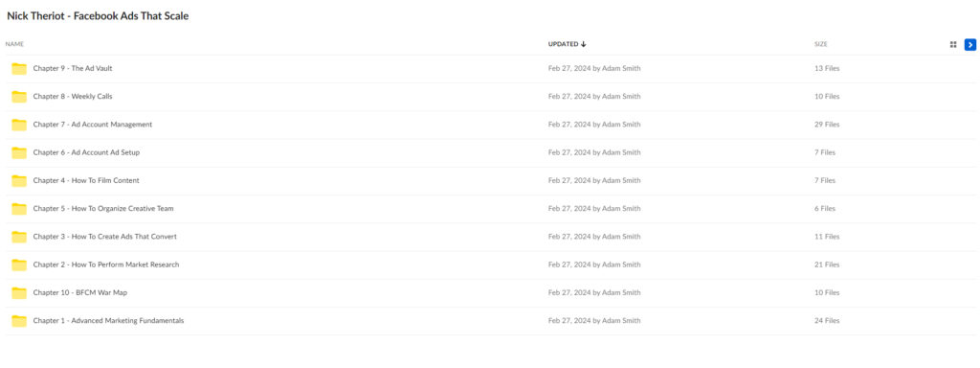
Task: Open the Chapter 4 How To Film Content folder icon
Action: (19, 181)
